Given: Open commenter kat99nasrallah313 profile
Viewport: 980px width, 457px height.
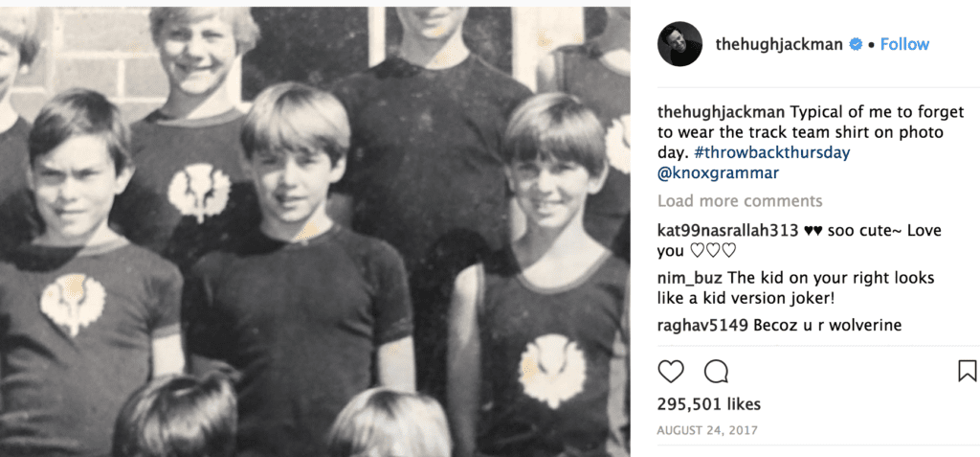Looking at the screenshot, I should coord(728,230).
